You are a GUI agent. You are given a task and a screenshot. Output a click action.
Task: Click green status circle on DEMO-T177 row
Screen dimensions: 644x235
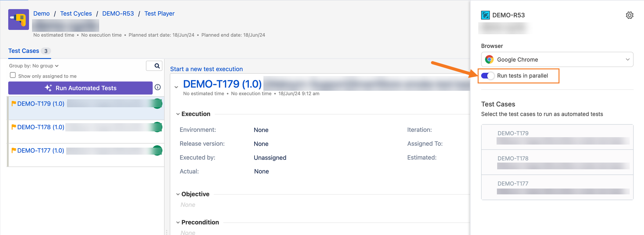[x=157, y=150]
